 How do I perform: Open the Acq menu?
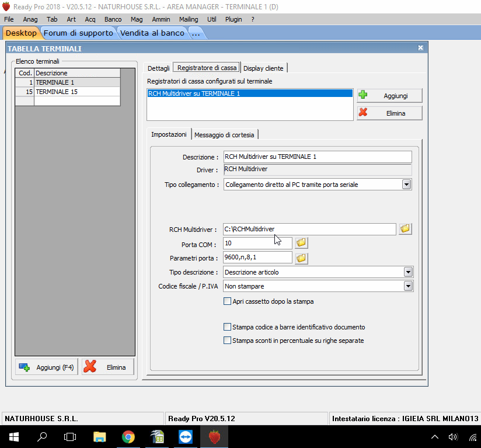pos(90,19)
